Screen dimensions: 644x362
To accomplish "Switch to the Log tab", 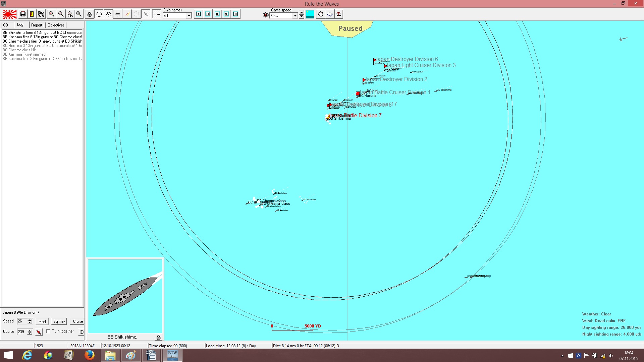I will [20, 25].
